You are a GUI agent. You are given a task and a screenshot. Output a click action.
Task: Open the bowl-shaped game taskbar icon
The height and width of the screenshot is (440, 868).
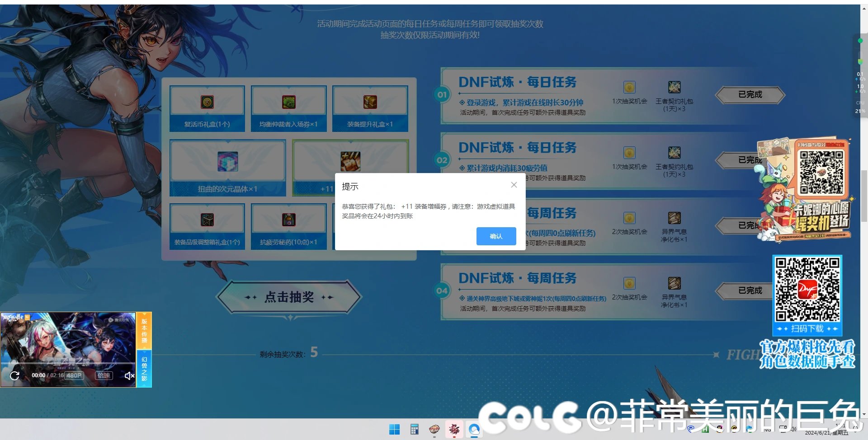[434, 429]
